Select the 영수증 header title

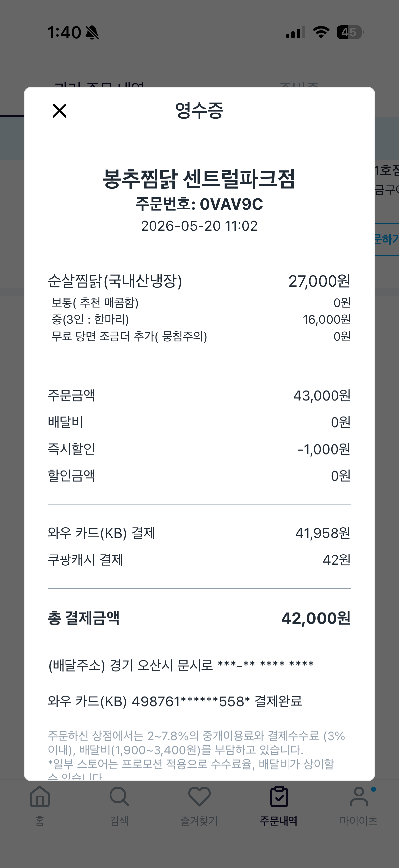199,111
